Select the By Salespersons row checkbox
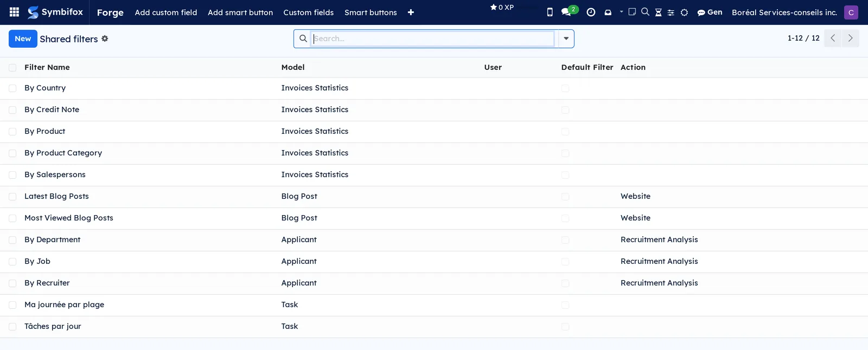868x350 pixels. [x=12, y=175]
